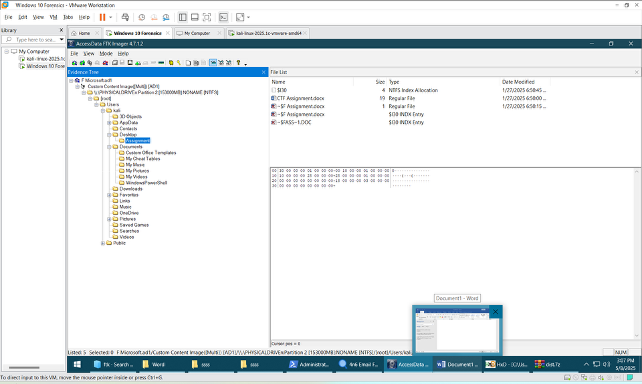This screenshot has width=642, height=384.
Task: Toggle view files in hex icon
Action: (228, 63)
